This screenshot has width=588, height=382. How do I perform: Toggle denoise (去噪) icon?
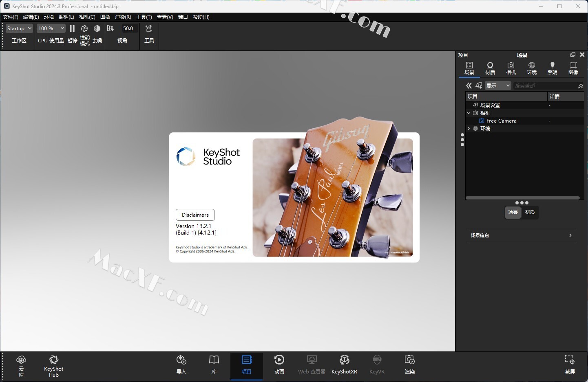97,29
